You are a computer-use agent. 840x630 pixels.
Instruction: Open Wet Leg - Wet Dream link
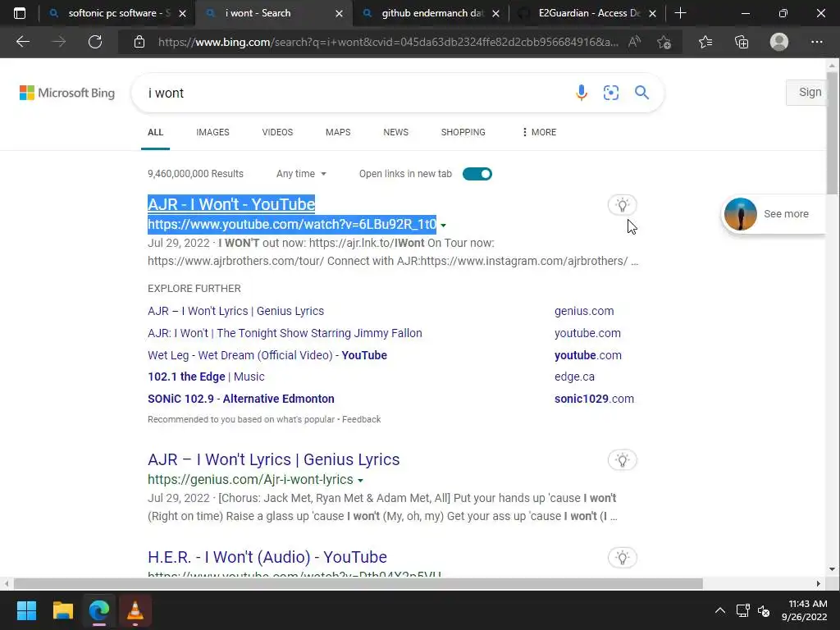coord(267,355)
